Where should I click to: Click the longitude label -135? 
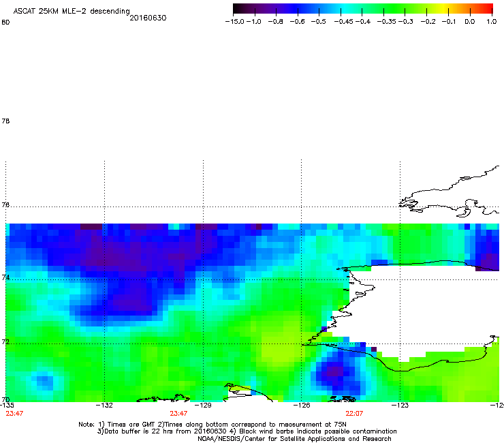point(7,405)
